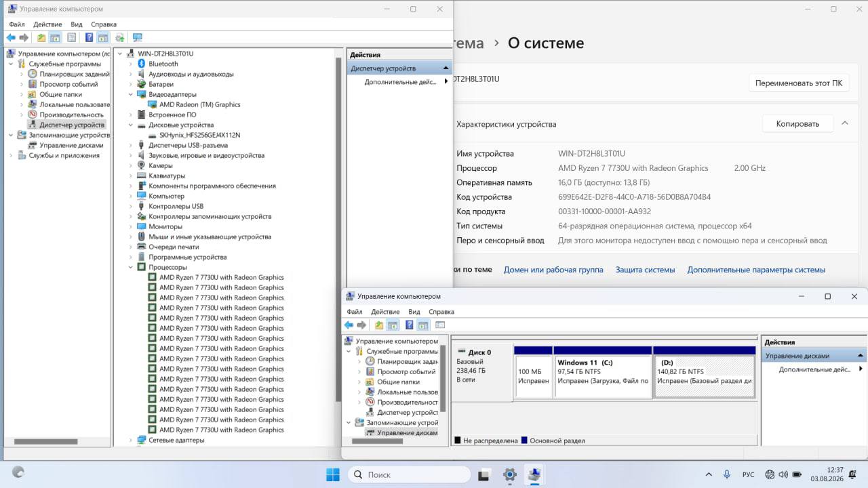The width and height of the screenshot is (868, 488).
Task: Expand the Клавиатуры node
Action: coord(132,176)
